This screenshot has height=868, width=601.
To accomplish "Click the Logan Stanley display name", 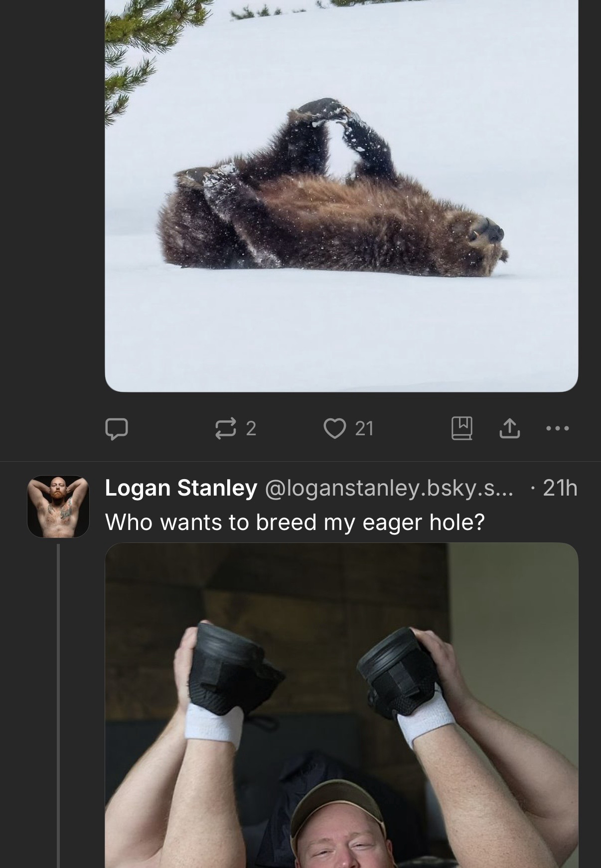I will [181, 488].
